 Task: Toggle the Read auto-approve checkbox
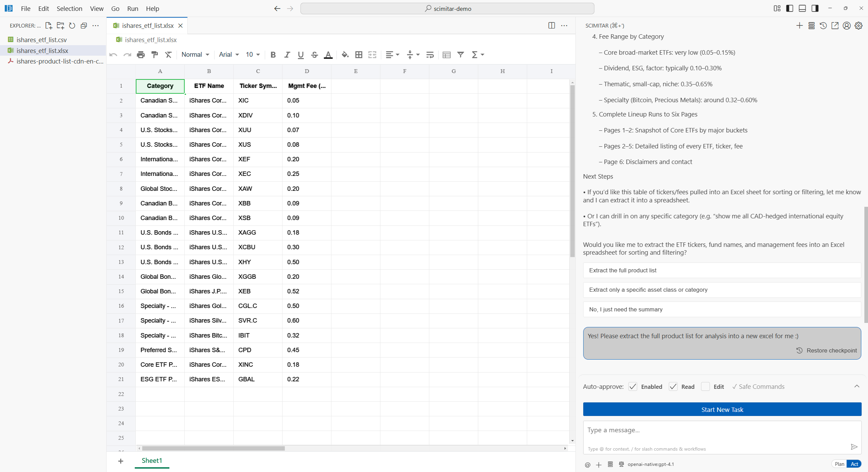(x=673, y=386)
